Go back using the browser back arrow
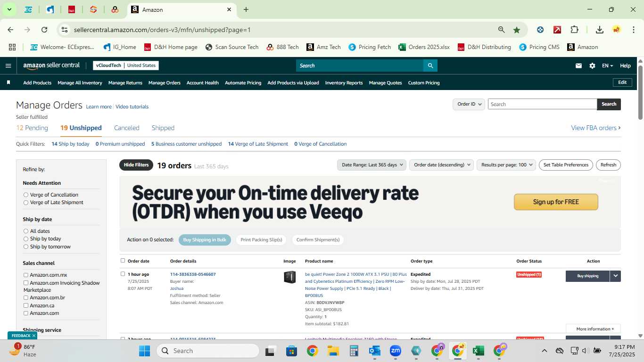Viewport: 644px width, 362px height. (x=10, y=30)
